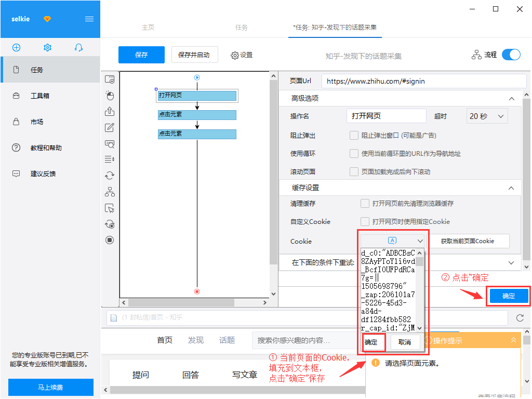Select the branch condition tool icon
The height and width of the screenshot is (399, 532).
click(110, 192)
